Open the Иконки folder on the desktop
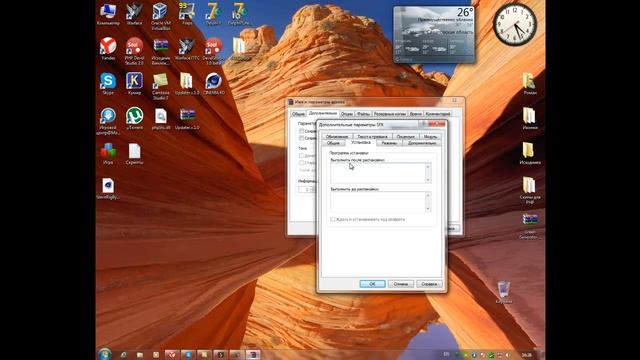 [x=529, y=118]
